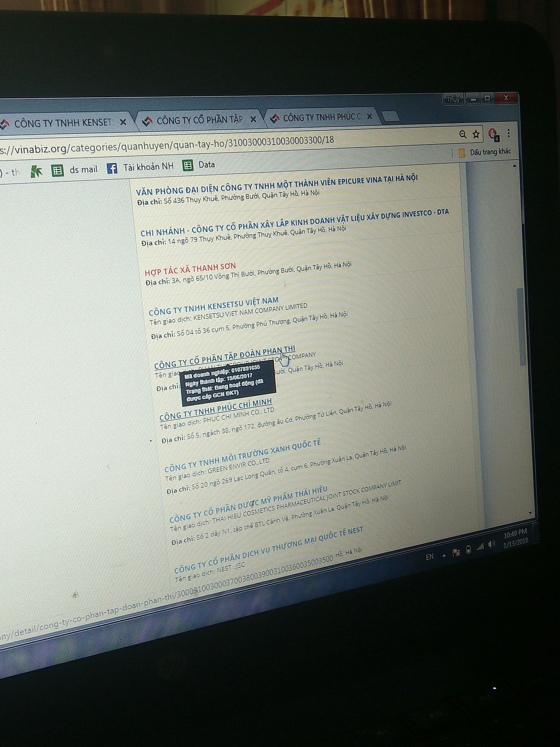Open Dấu trang khác bookmarks folder
Image resolution: width=560 pixels, height=747 pixels.
pyautogui.click(x=485, y=152)
